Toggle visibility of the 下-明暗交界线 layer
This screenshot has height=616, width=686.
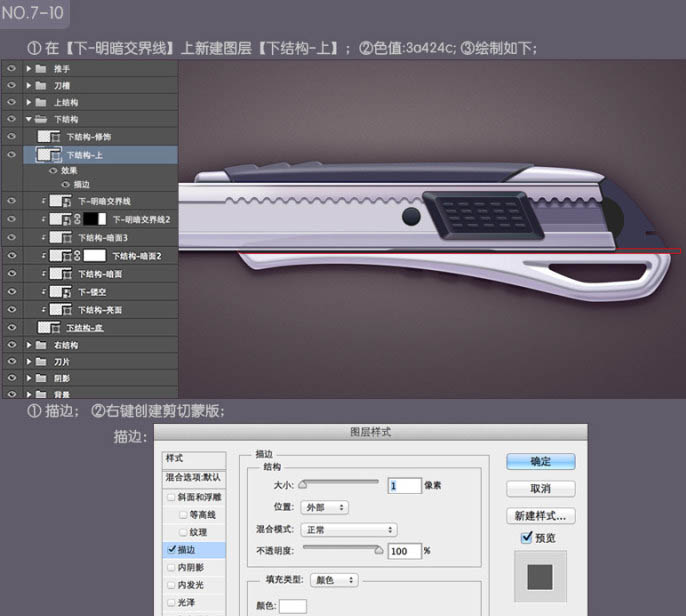click(12, 201)
